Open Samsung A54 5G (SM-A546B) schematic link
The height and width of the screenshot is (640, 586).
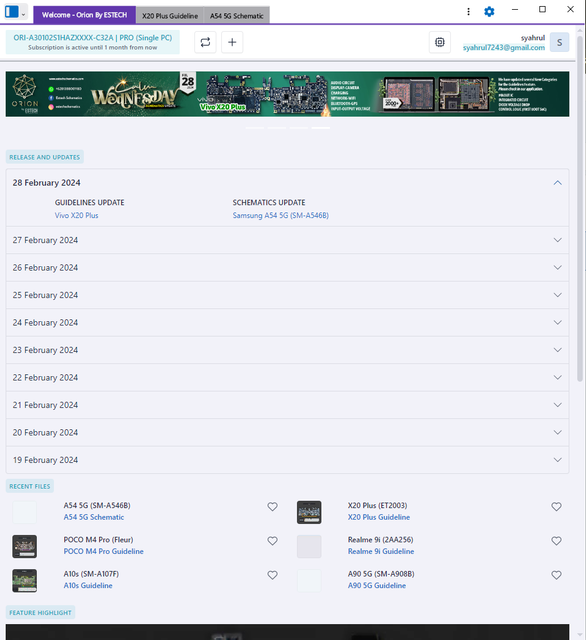coord(281,216)
